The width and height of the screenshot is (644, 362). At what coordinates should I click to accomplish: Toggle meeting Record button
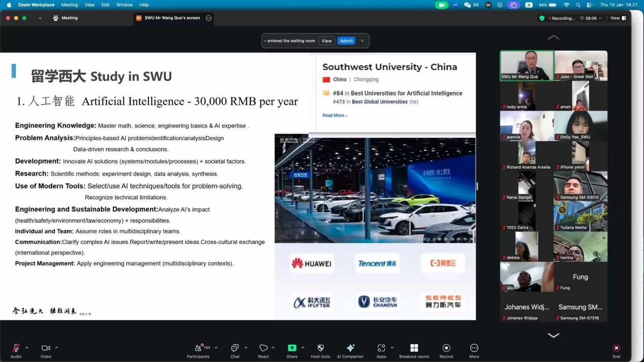(x=446, y=348)
